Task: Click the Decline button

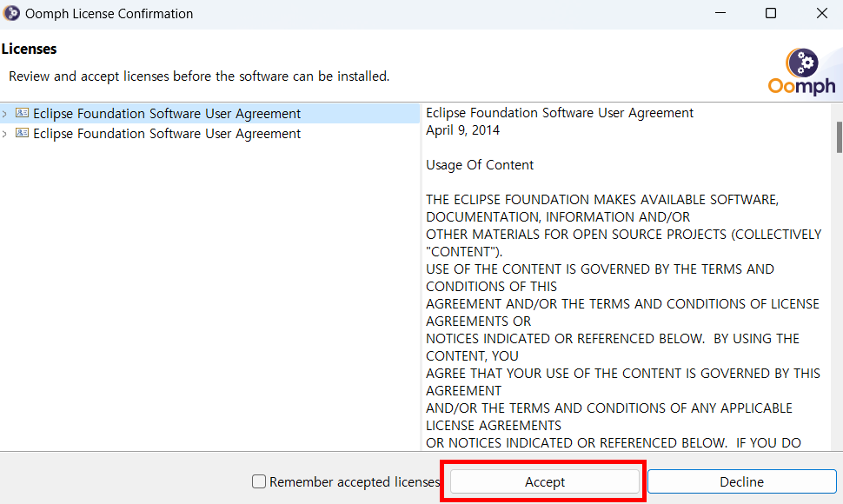Action: tap(741, 481)
